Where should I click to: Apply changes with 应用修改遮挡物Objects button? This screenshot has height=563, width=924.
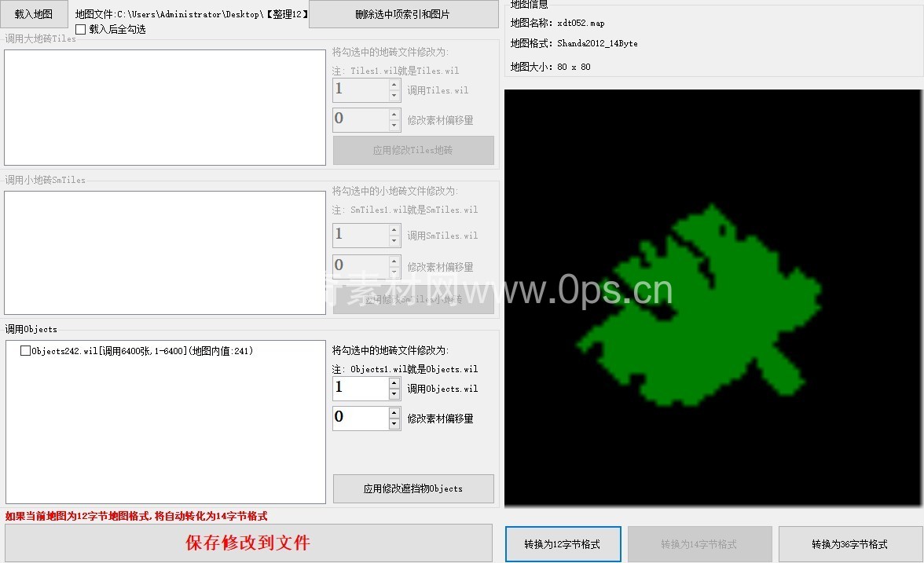[413, 488]
